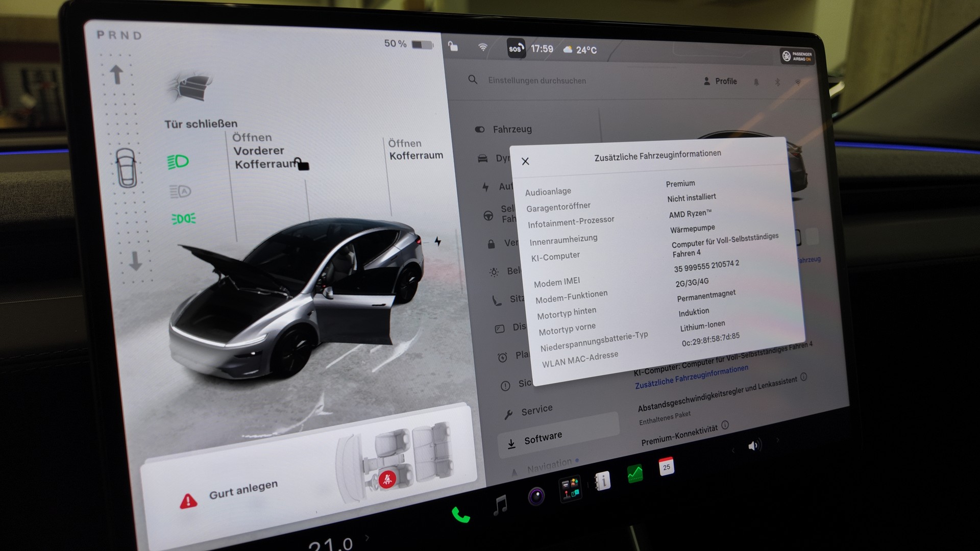Click the WLAN MAC-Adresse label
Screen dimensions: 980x551
pyautogui.click(x=580, y=359)
